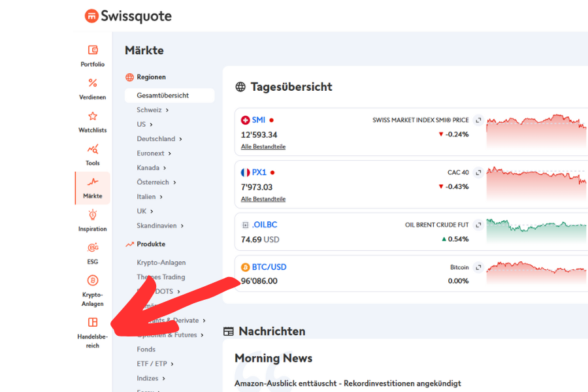Expand the .OILBC chart
The height and width of the screenshot is (392, 588).
tap(478, 225)
